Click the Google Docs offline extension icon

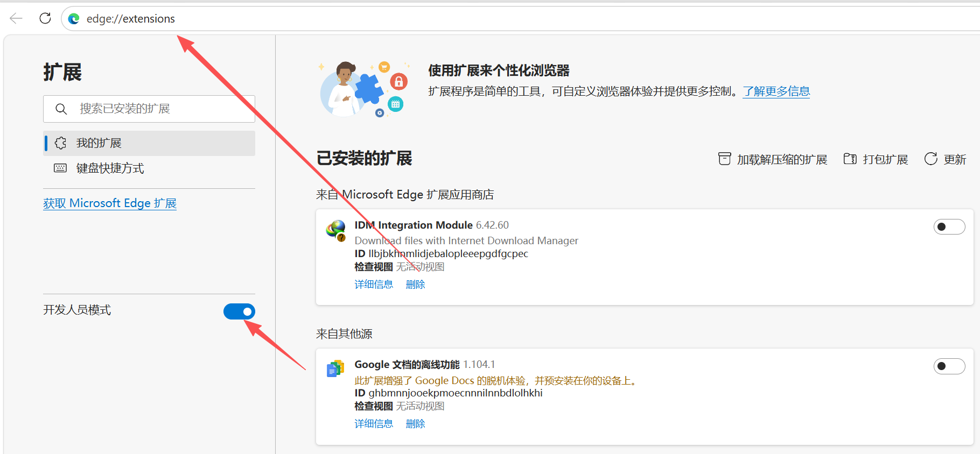[335, 369]
